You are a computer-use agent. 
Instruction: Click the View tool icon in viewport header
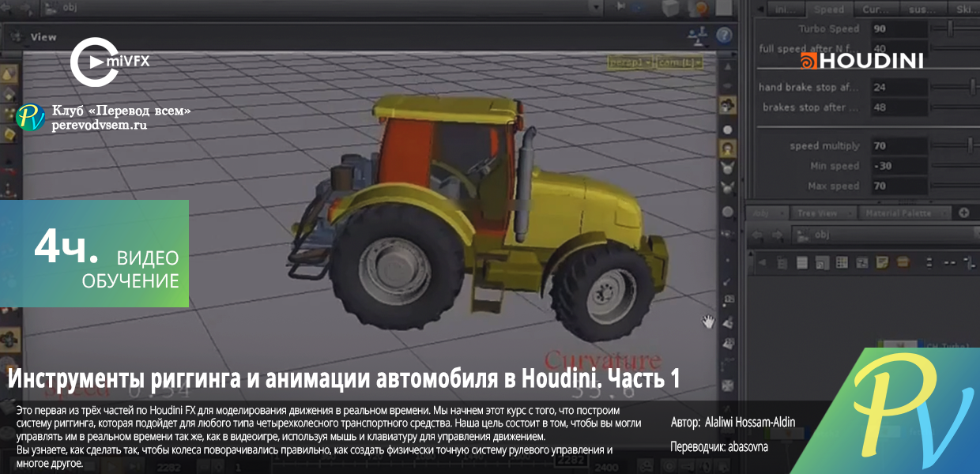pyautogui.click(x=15, y=37)
